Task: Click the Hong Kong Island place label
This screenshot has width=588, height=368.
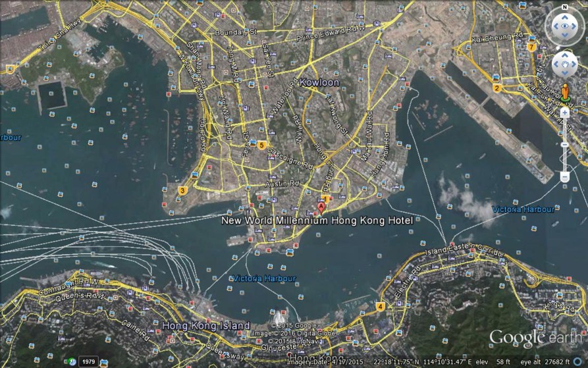Action: pos(206,326)
